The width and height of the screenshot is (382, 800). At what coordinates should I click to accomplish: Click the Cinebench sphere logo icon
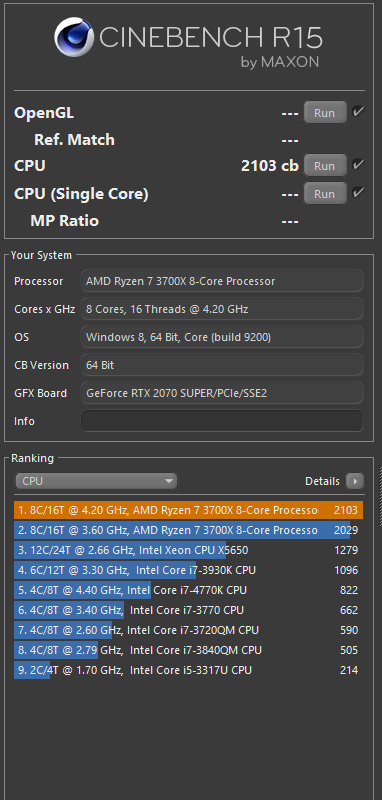[74, 37]
